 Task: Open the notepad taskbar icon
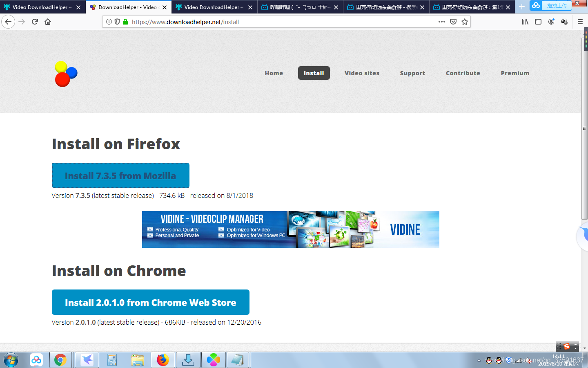pos(238,360)
